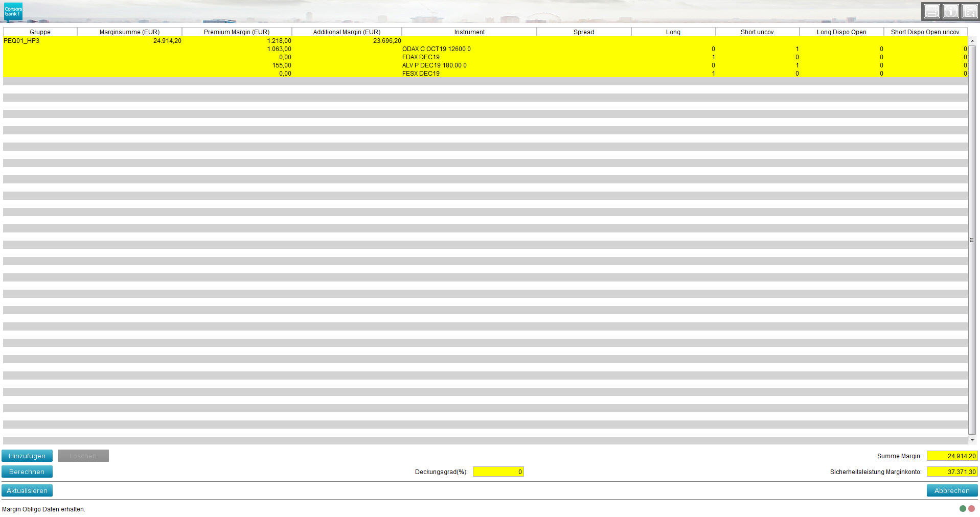The image size is (980, 517).
Task: Click the red status indicator dot
Action: (971, 508)
